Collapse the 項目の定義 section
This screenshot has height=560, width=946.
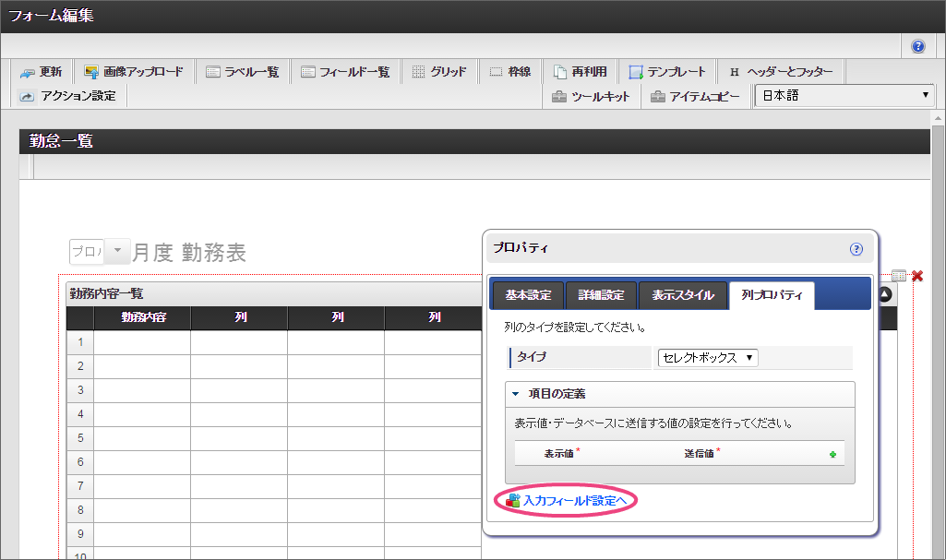tap(517, 394)
